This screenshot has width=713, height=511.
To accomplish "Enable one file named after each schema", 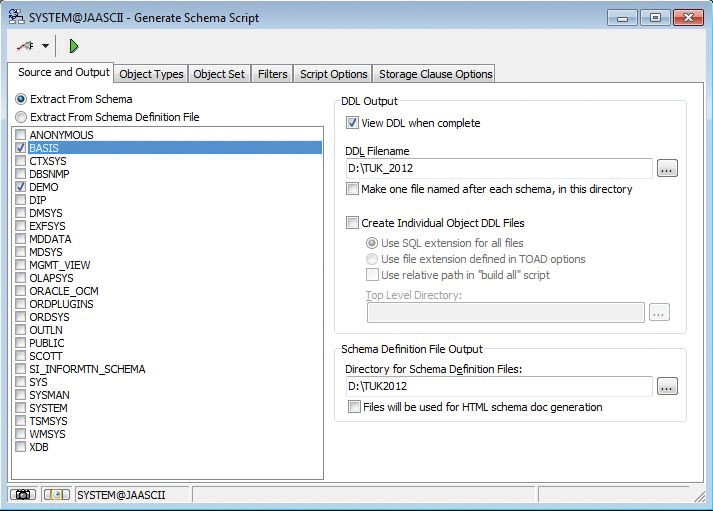I will [x=352, y=189].
